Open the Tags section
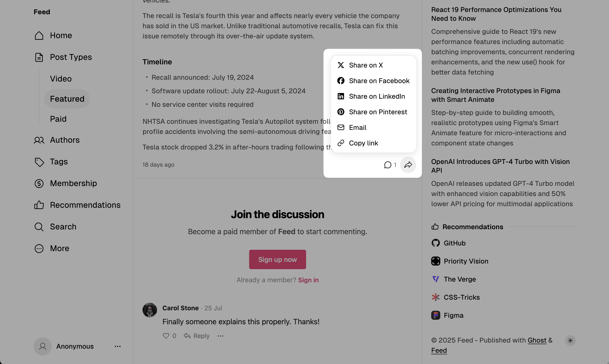Image resolution: width=609 pixels, height=364 pixels. click(x=59, y=162)
